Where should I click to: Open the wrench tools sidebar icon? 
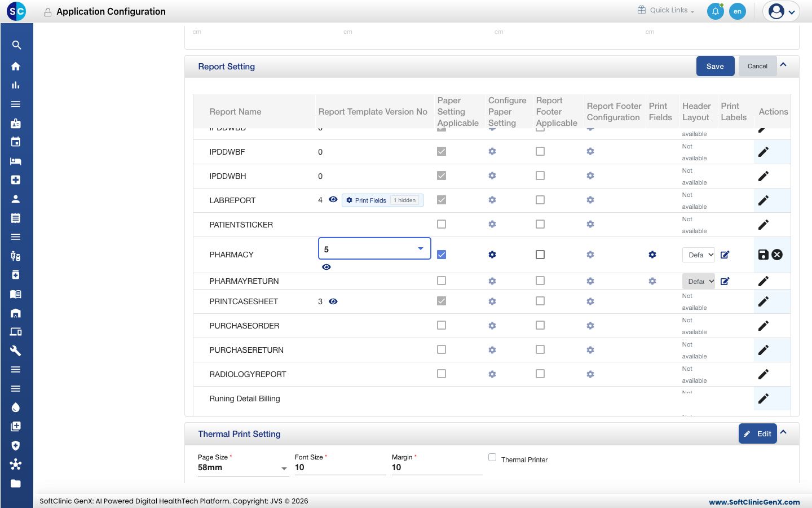click(x=16, y=351)
